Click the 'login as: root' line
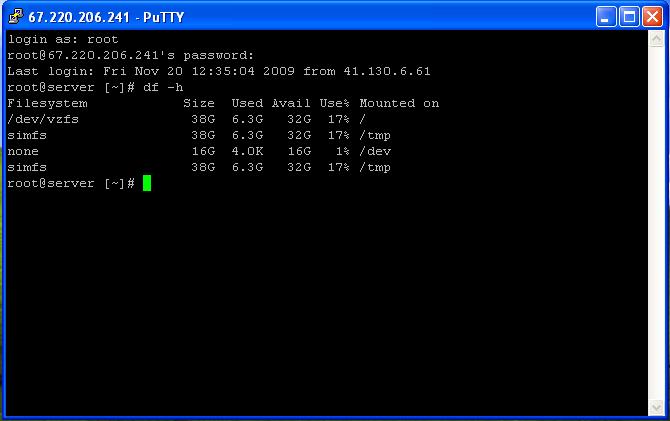Image resolution: width=670 pixels, height=421 pixels. pyautogui.click(x=62, y=39)
